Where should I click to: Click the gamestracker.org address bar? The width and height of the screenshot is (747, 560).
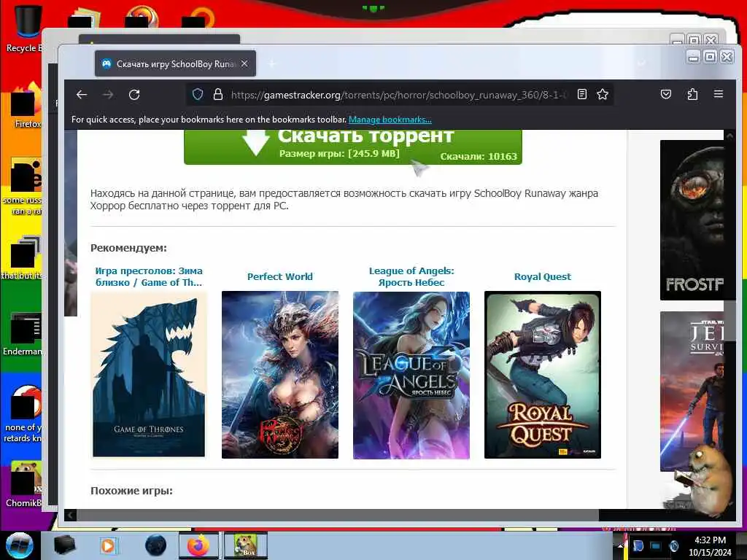pyautogui.click(x=399, y=95)
